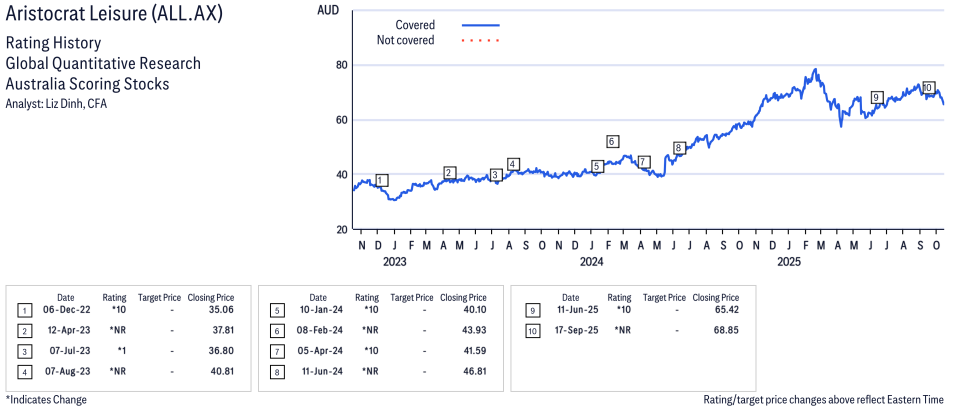
Task: Click the boxed number 1 in the 06-Dec-22 row
Action: 23,310
